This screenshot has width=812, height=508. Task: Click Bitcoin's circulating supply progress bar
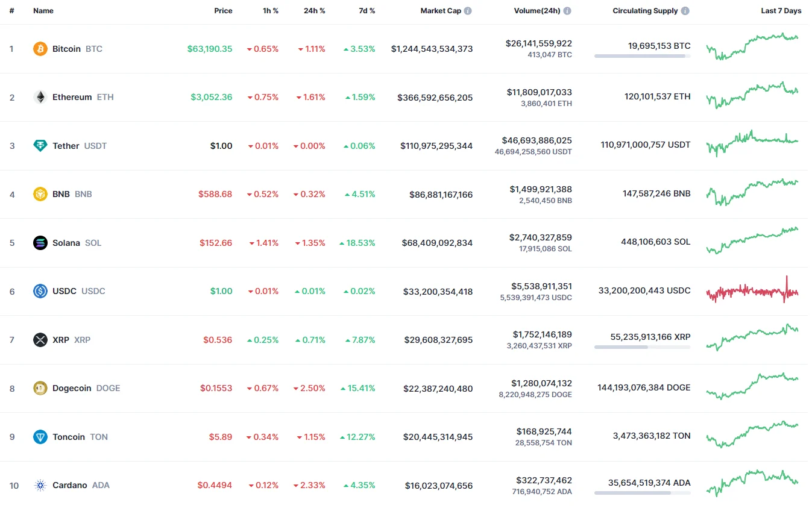pyautogui.click(x=642, y=56)
